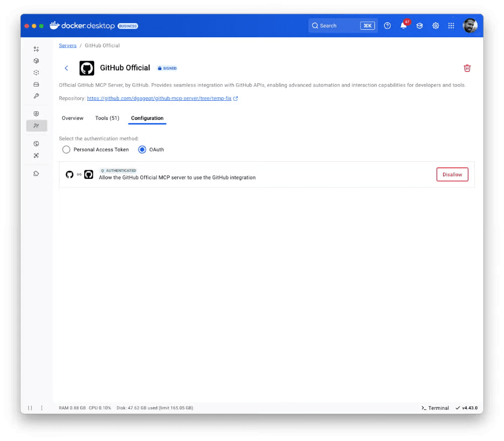Click the v4.43.0 version indicator
The image size is (504, 441).
pyautogui.click(x=466, y=408)
